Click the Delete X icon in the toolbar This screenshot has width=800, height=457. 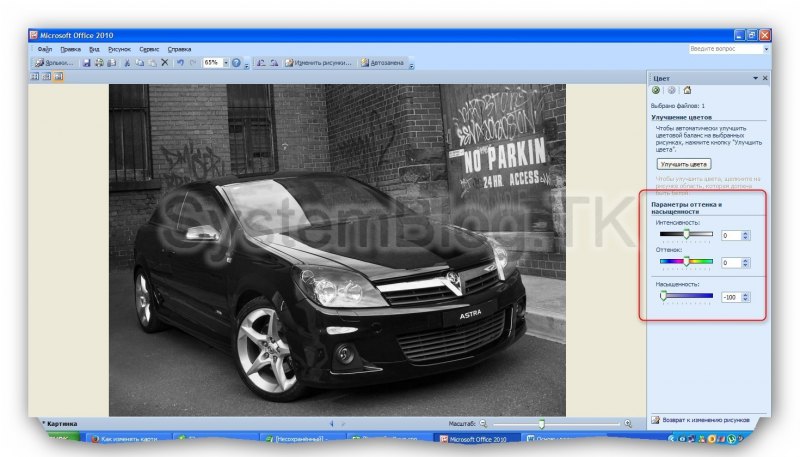pos(165,62)
